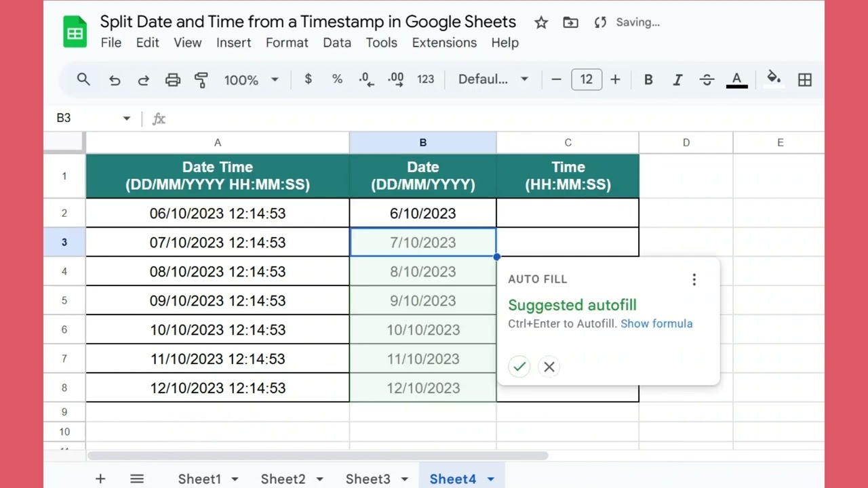
Task: Open Sheet4 tab options arrow
Action: pyautogui.click(x=490, y=479)
